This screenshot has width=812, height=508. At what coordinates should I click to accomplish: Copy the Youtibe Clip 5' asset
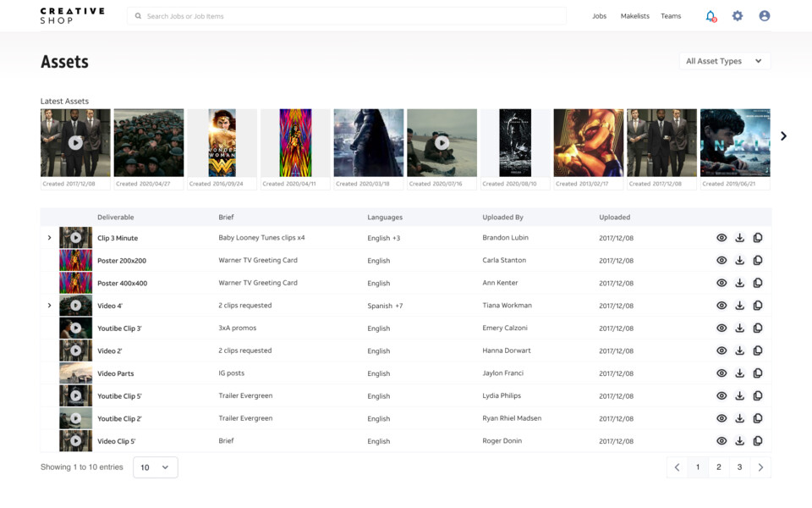[758, 396]
